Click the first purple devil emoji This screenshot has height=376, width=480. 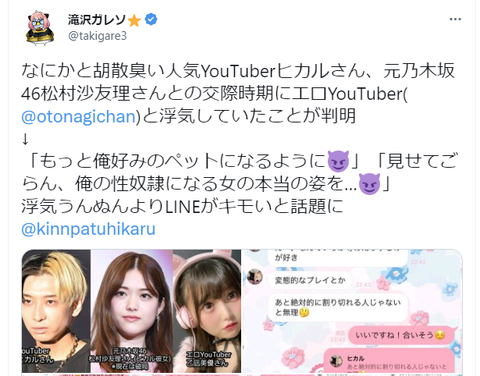point(338,161)
